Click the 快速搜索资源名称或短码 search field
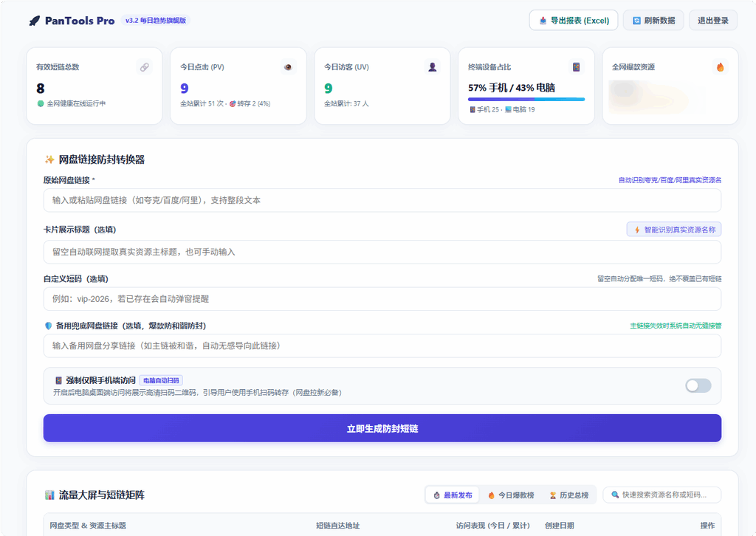The height and width of the screenshot is (536, 756). 662,495
